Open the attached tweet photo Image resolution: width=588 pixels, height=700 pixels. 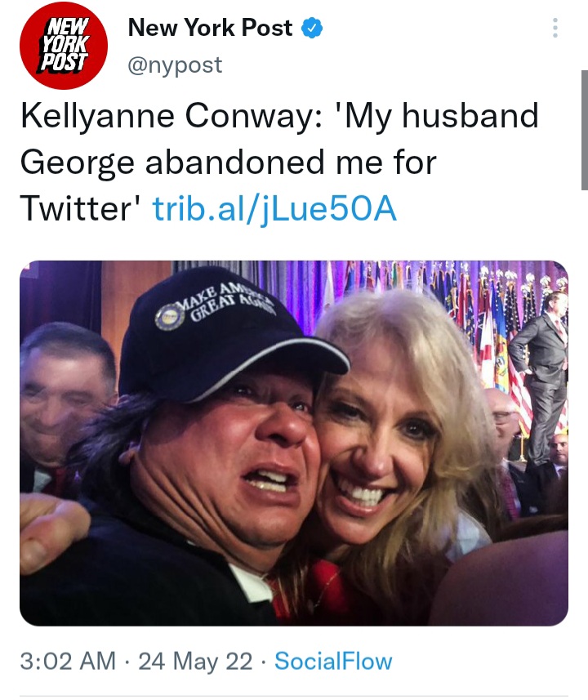point(294,443)
